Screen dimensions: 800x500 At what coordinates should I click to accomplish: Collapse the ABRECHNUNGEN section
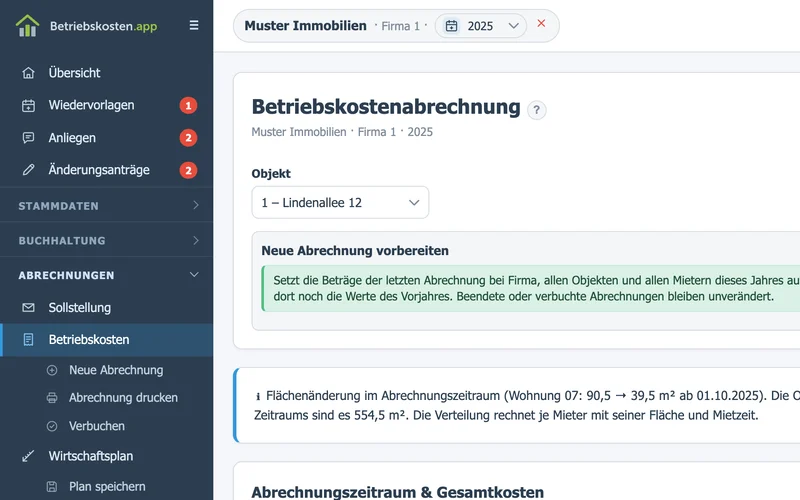coord(107,275)
